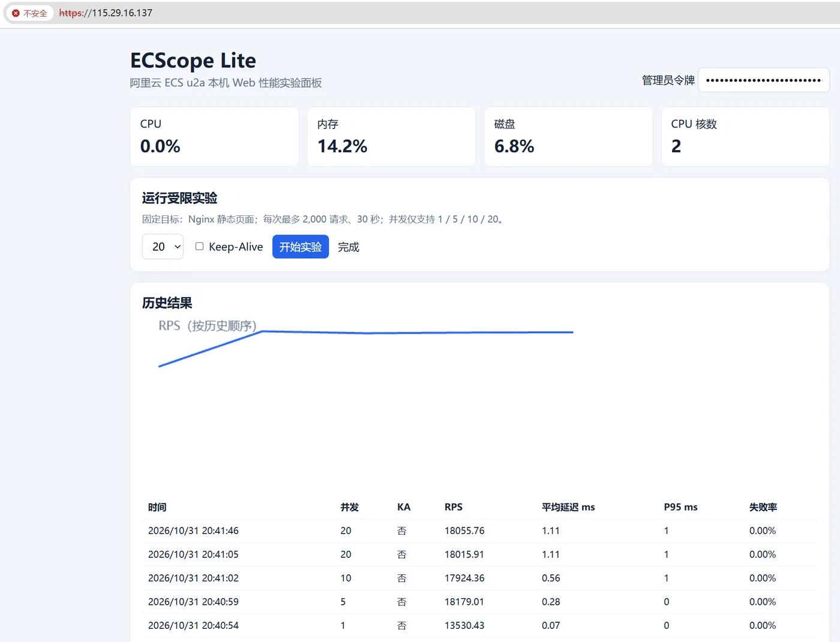840x642 pixels.
Task: Click the average latency value 0.28
Action: [551, 602]
